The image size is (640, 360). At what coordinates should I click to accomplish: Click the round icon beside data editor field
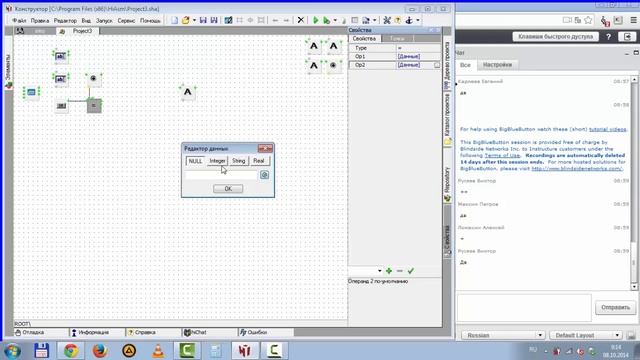[264, 175]
